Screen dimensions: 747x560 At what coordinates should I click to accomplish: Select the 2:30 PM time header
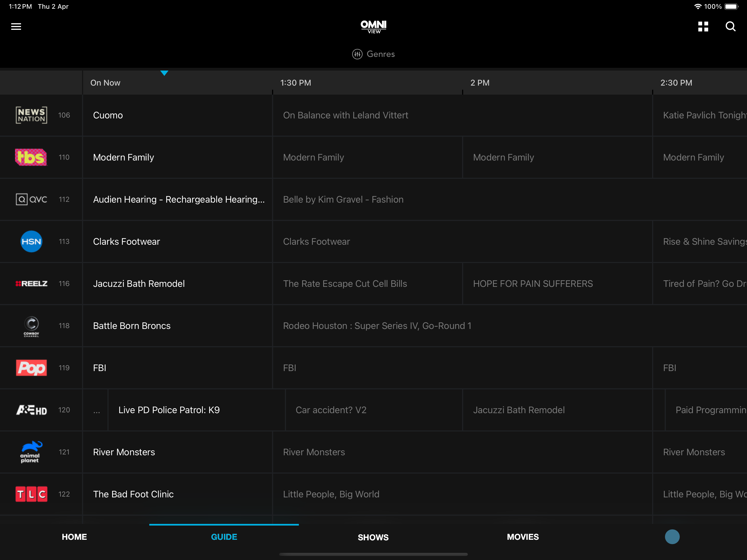[676, 83]
